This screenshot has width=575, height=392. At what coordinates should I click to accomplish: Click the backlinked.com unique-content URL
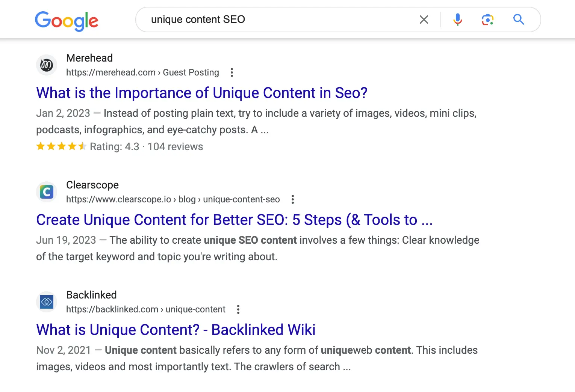click(146, 309)
